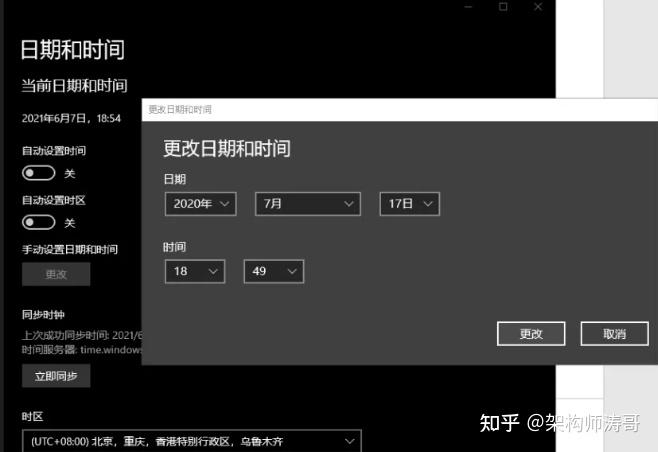Click the greyed 更改 button under 手动设置日期和时间
Viewport: 658px width, 452px height.
coord(56,274)
